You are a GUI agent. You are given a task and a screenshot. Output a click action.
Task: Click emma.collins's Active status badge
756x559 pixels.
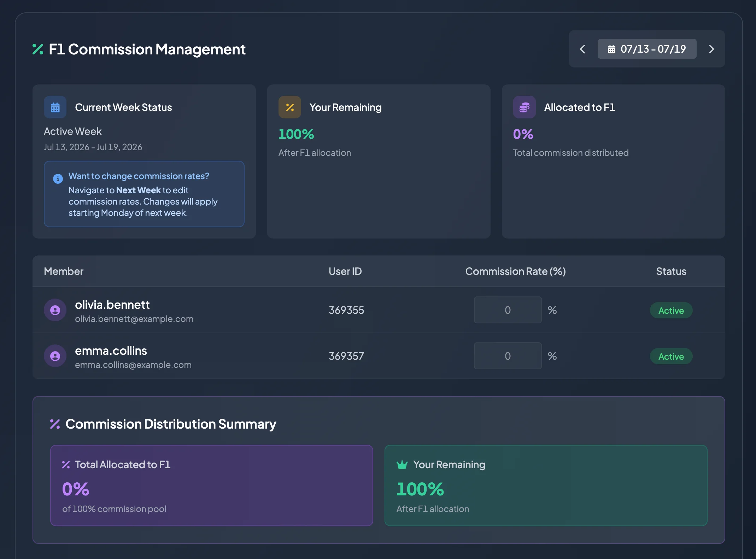(x=671, y=356)
